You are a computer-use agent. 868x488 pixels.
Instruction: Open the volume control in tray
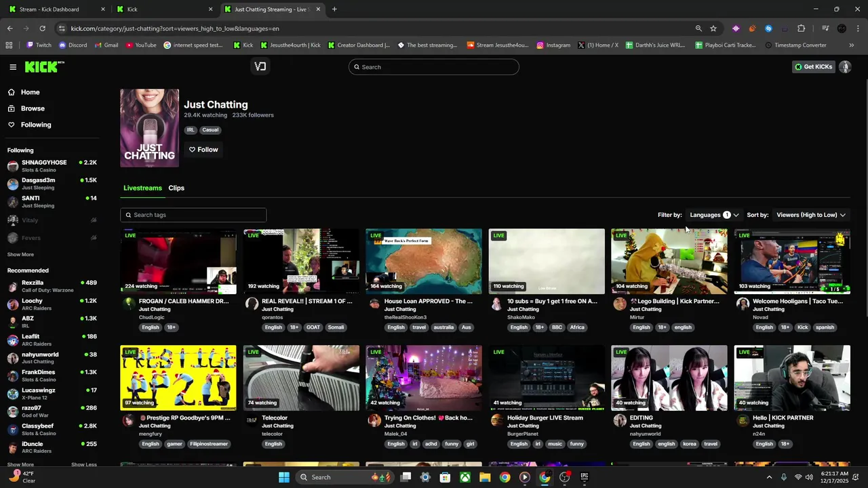pyautogui.click(x=809, y=477)
